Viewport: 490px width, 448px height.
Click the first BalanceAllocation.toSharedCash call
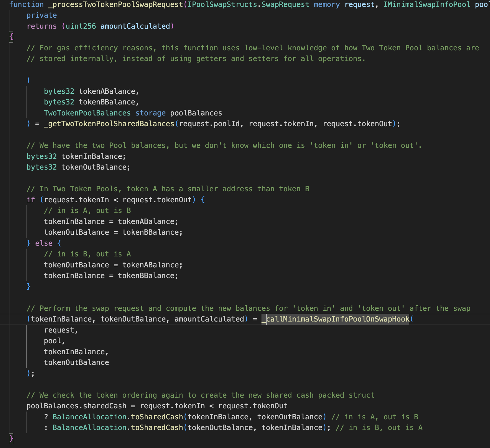click(118, 417)
